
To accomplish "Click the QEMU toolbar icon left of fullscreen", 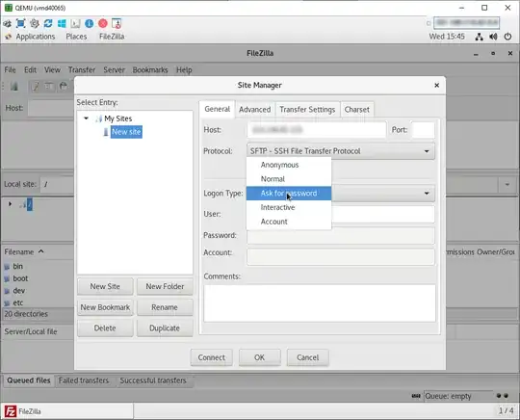I will pyautogui.click(x=7, y=23).
